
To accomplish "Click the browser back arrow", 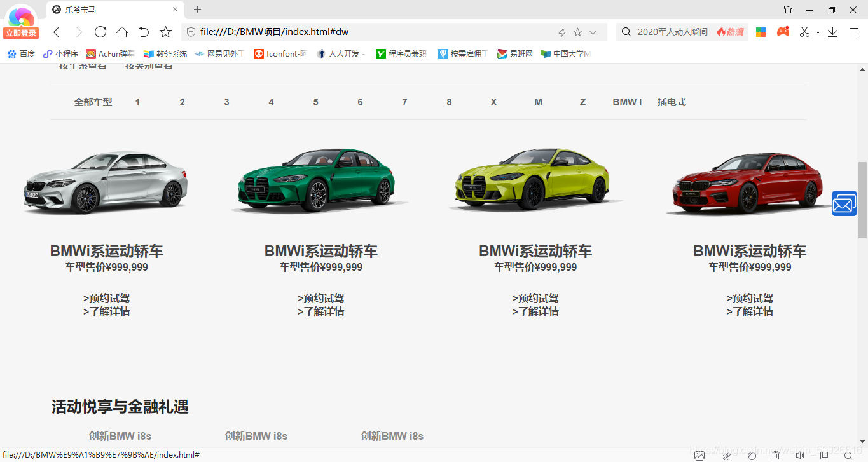I will pyautogui.click(x=57, y=32).
